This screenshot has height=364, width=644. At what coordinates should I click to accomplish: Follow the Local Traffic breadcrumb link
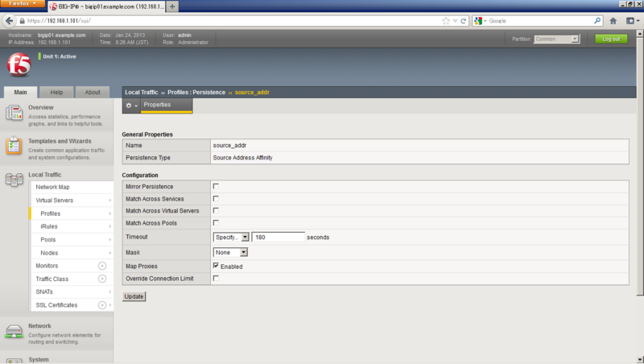142,93
